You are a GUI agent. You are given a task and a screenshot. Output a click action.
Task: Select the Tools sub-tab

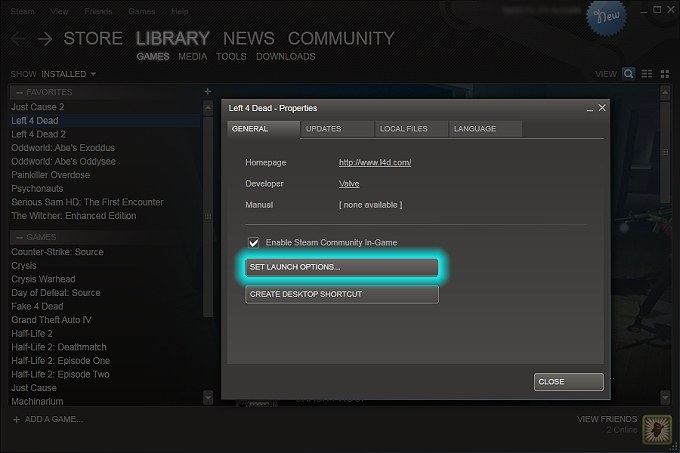click(x=231, y=57)
